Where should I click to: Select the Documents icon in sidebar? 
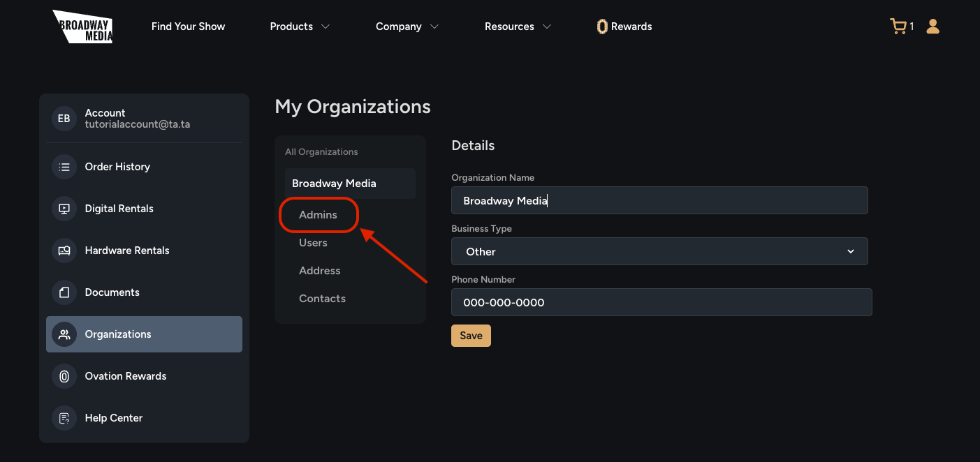64,292
